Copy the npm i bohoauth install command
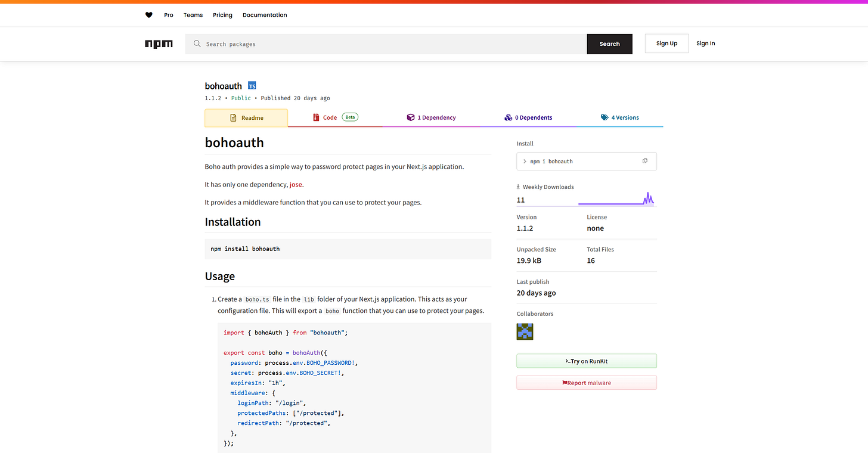This screenshot has height=453, width=868. (x=645, y=161)
